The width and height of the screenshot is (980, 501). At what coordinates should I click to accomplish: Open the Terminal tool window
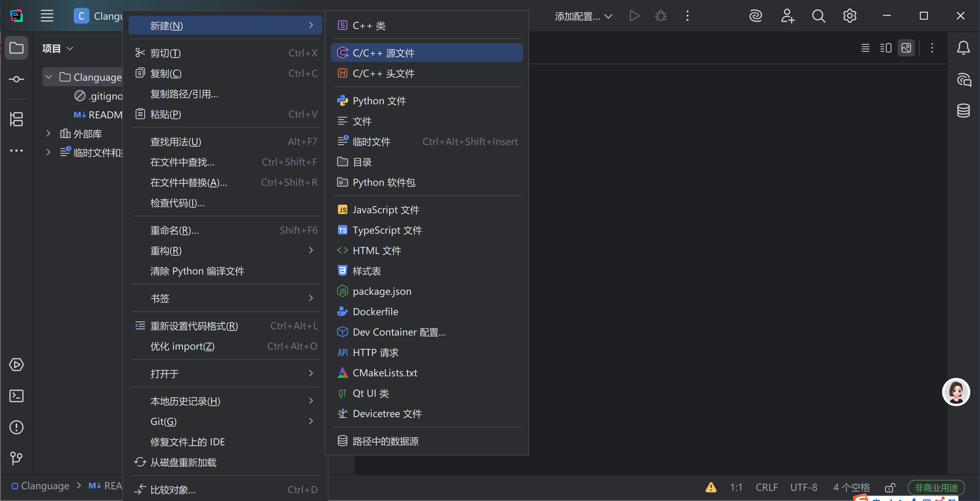pos(16,396)
